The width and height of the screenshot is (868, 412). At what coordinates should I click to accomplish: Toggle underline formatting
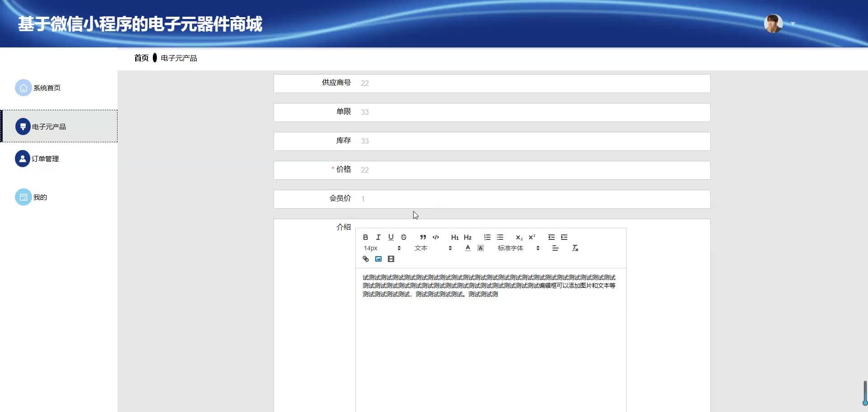(391, 237)
